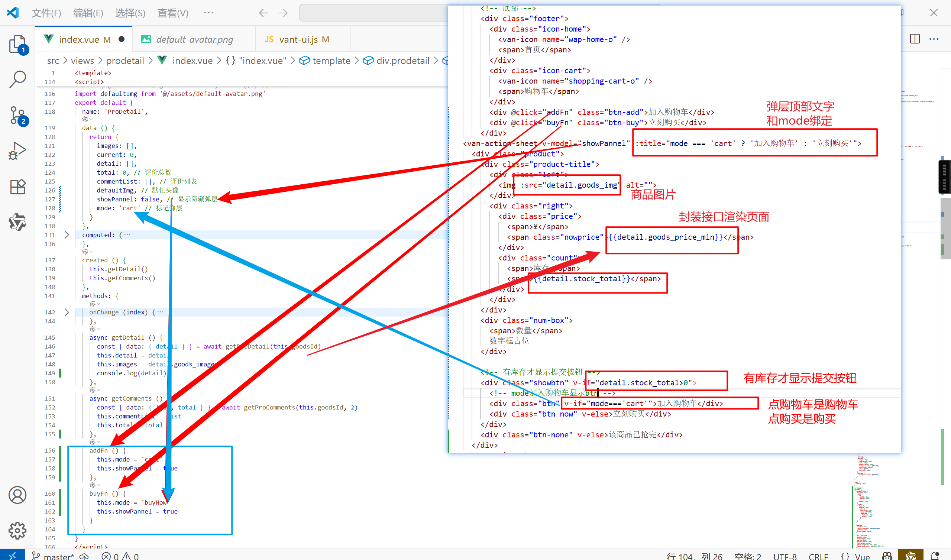Open the Explorer view in activity bar
Screen dimensions: 951x560
tap(17, 45)
